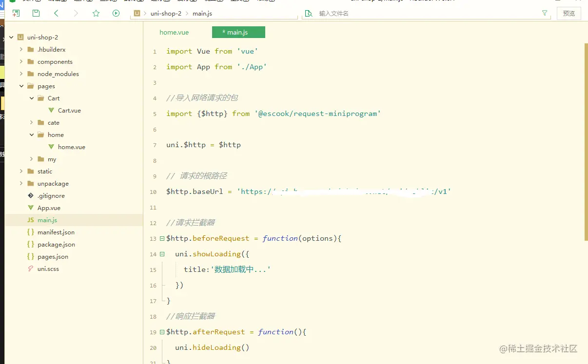Fold the afterRequest function at line 19
Viewport: 588px width, 364px height.
[162, 332]
